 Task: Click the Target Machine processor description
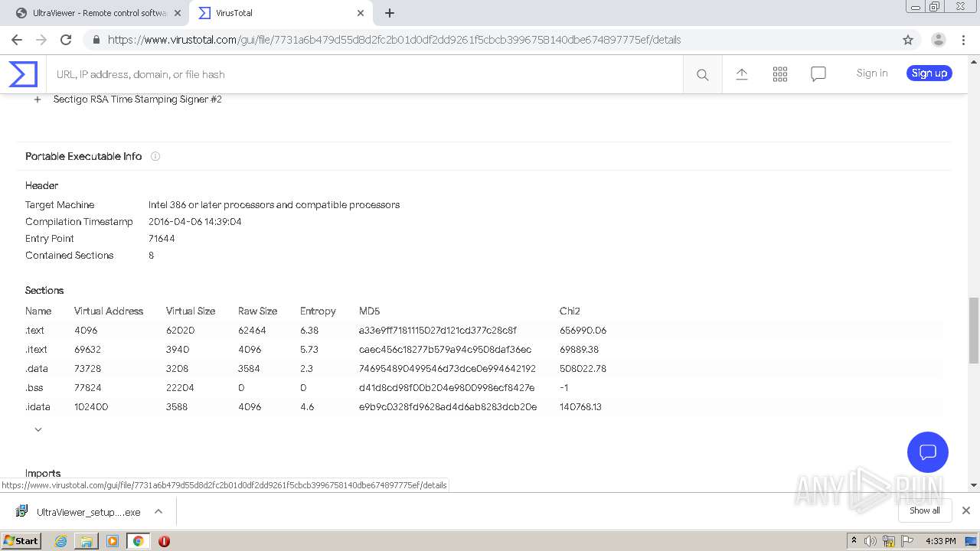coord(274,205)
